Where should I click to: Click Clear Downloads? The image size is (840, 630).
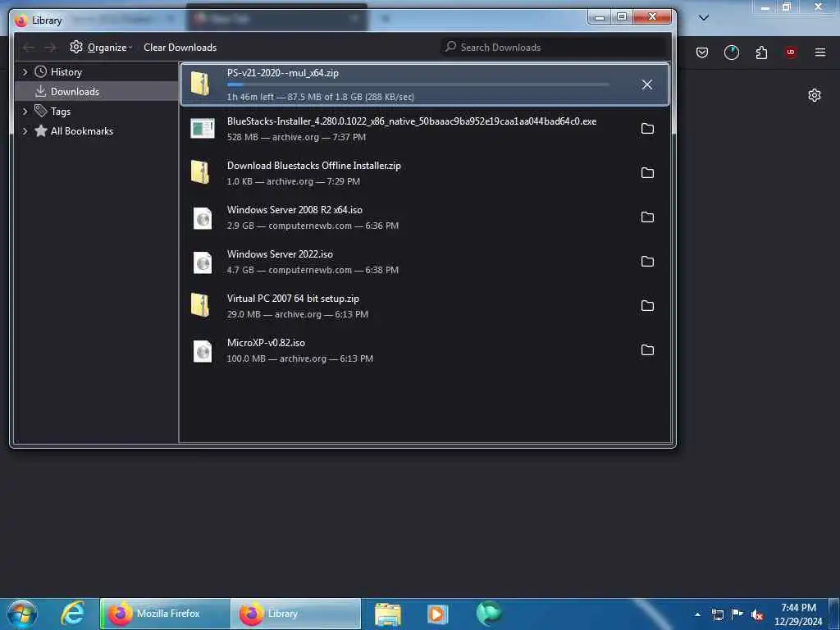pos(180,47)
